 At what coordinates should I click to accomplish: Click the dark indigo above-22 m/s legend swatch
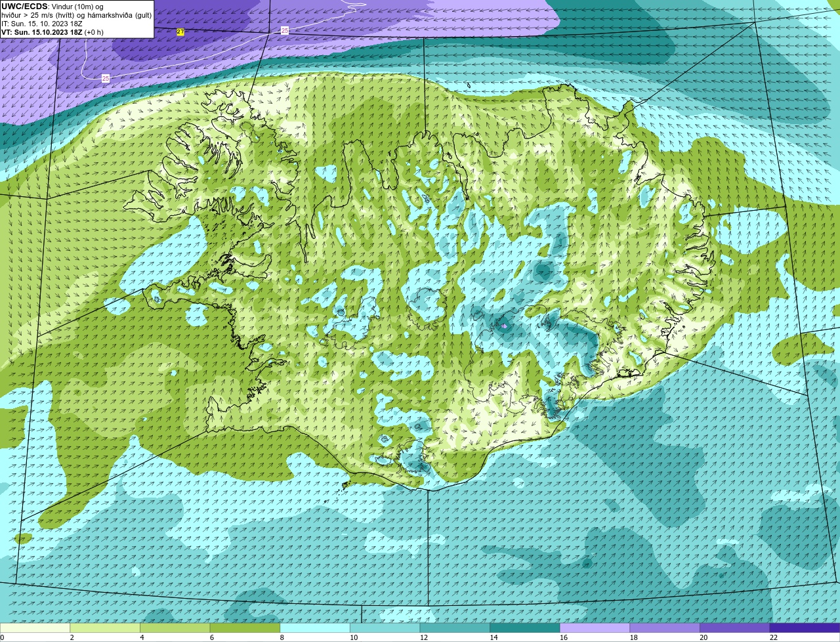click(x=805, y=628)
